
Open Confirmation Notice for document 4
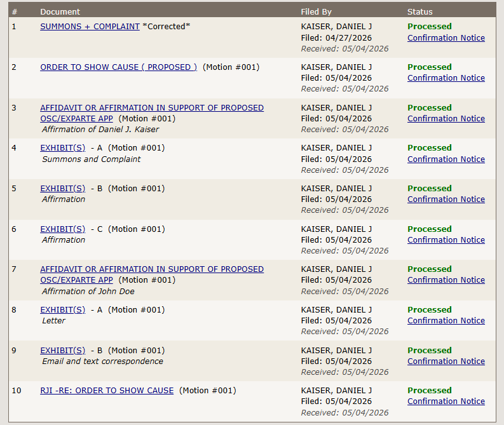[x=446, y=159]
